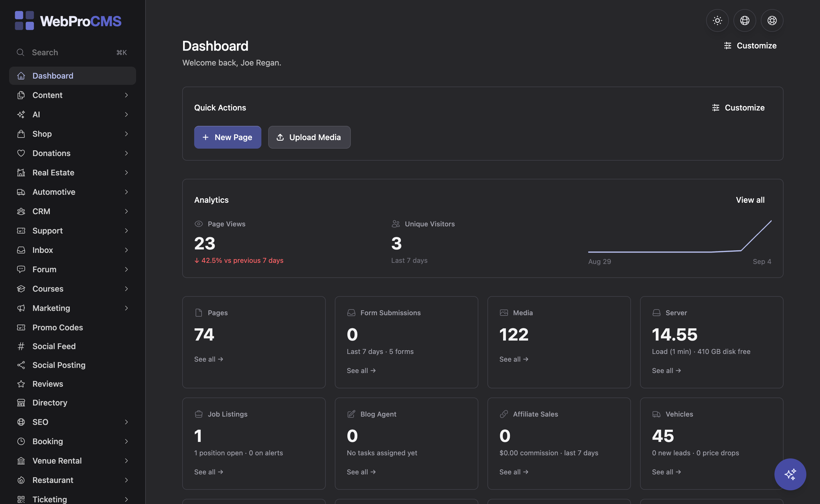Image resolution: width=820 pixels, height=504 pixels.
Task: Click See all on Server card
Action: coord(667,371)
